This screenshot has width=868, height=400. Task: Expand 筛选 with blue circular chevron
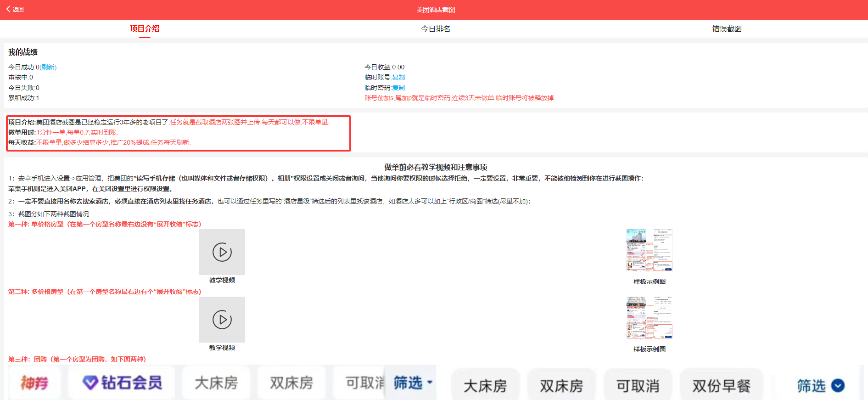click(820, 386)
